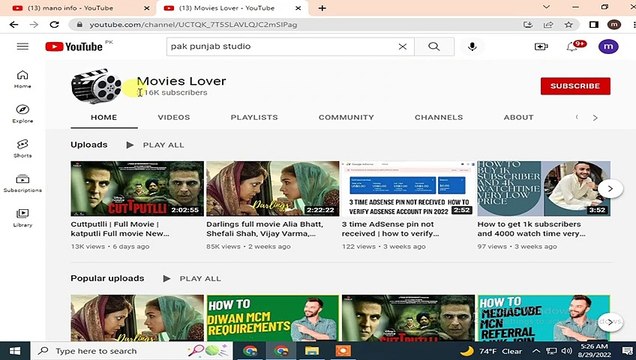Click the 'Buy 1k subscriber' thumbnail

[544, 189]
